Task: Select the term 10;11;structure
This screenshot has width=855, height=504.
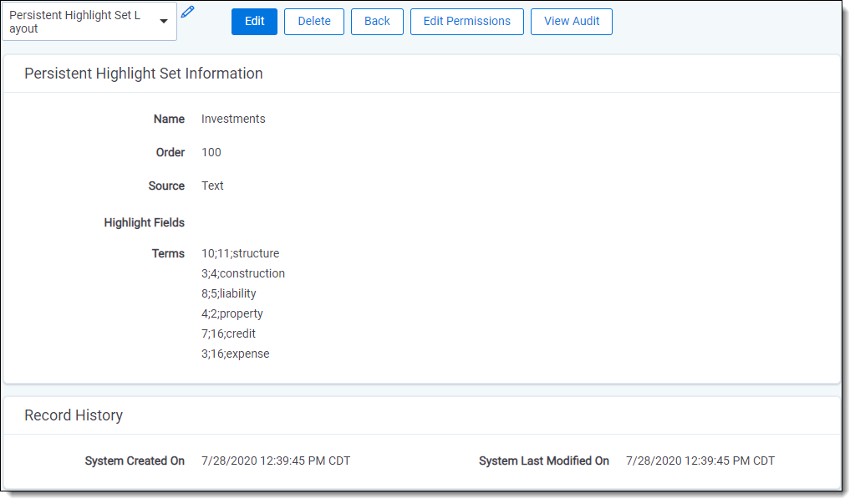Action: 240,253
